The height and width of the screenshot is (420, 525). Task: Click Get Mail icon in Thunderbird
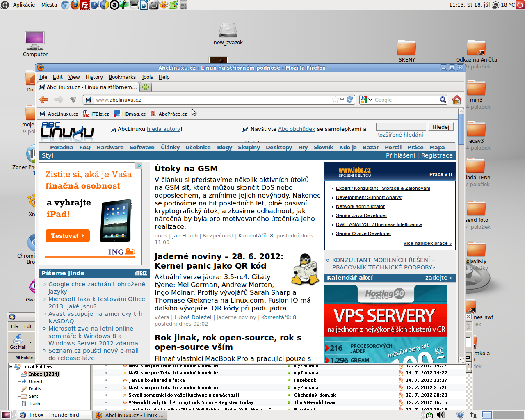[18, 342]
